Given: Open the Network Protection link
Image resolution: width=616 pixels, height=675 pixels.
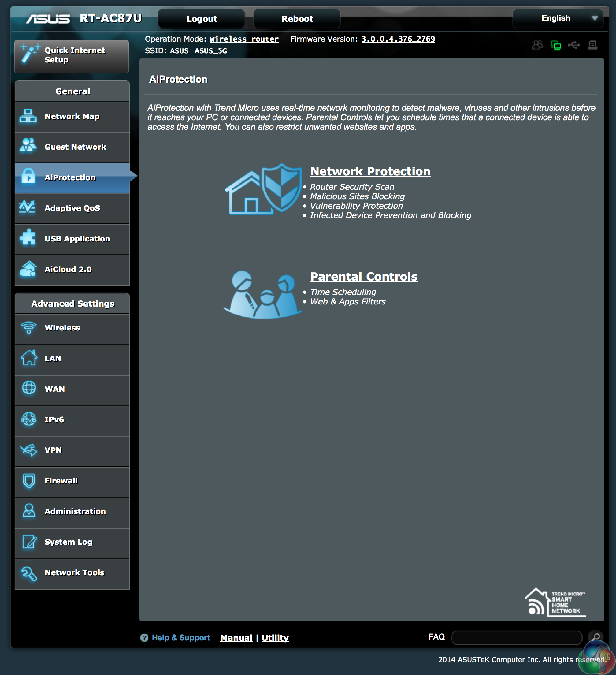Looking at the screenshot, I should [370, 171].
